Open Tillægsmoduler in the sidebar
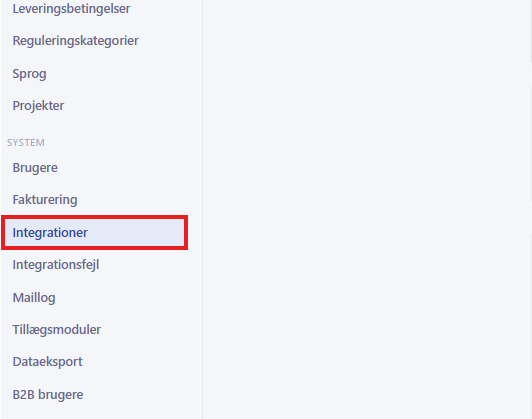Image resolution: width=532 pixels, height=419 pixels. (x=57, y=329)
